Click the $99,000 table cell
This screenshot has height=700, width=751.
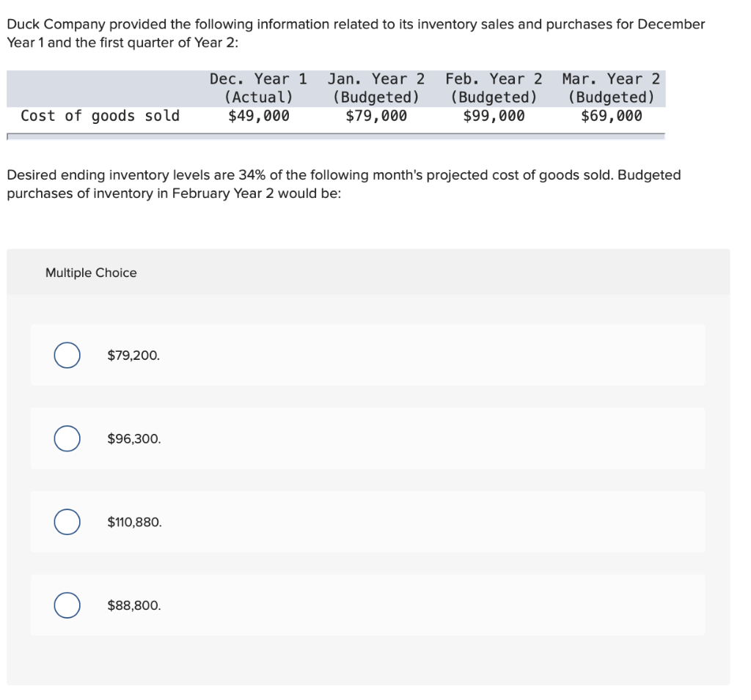tap(494, 116)
